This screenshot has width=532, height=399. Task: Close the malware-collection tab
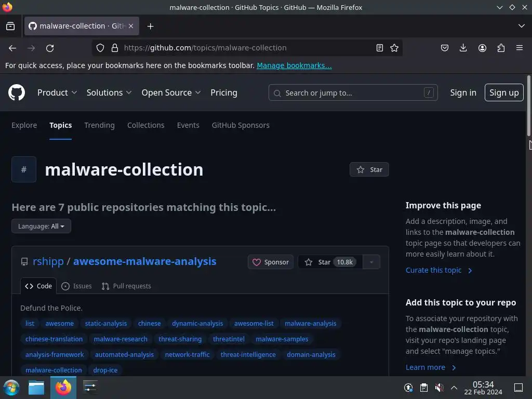tap(131, 26)
